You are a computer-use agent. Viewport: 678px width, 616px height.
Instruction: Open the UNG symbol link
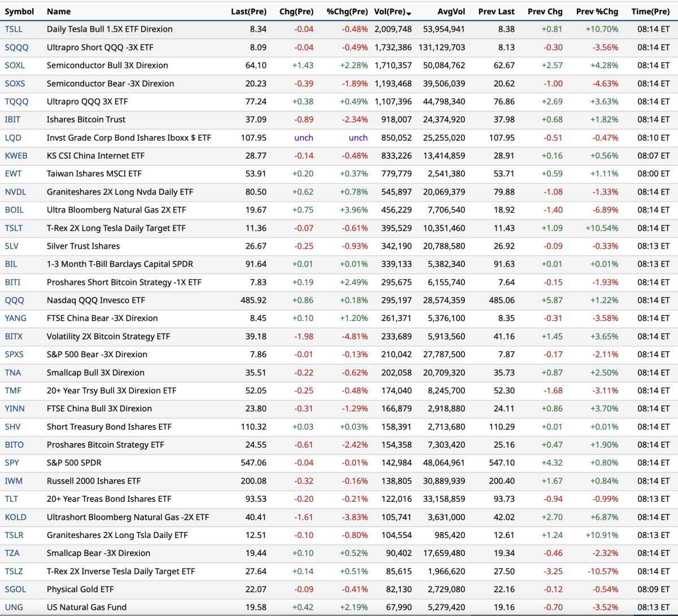[x=14, y=608]
